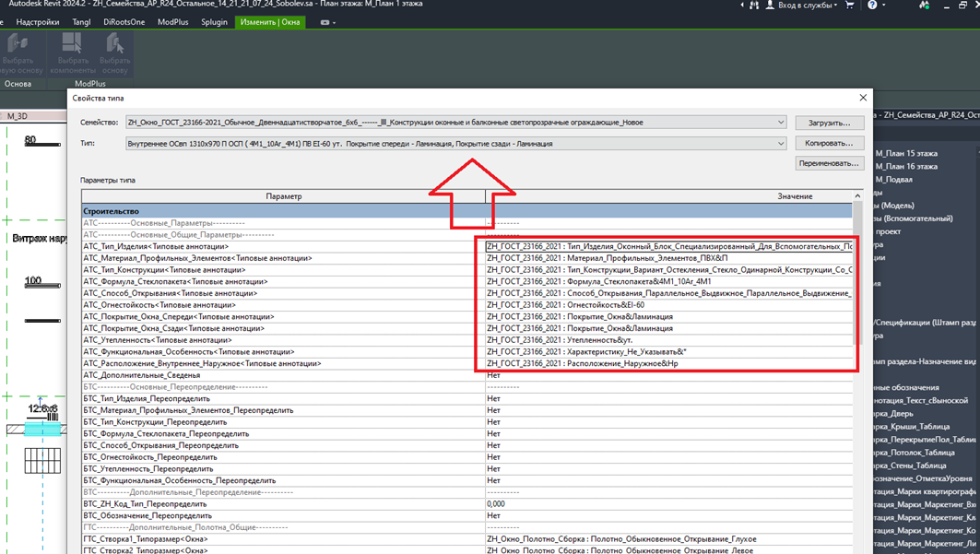Click 'Нет' value of АТС_Дополнительные_Сведенья
Image resolution: width=980 pixels, height=554 pixels.
click(668, 375)
